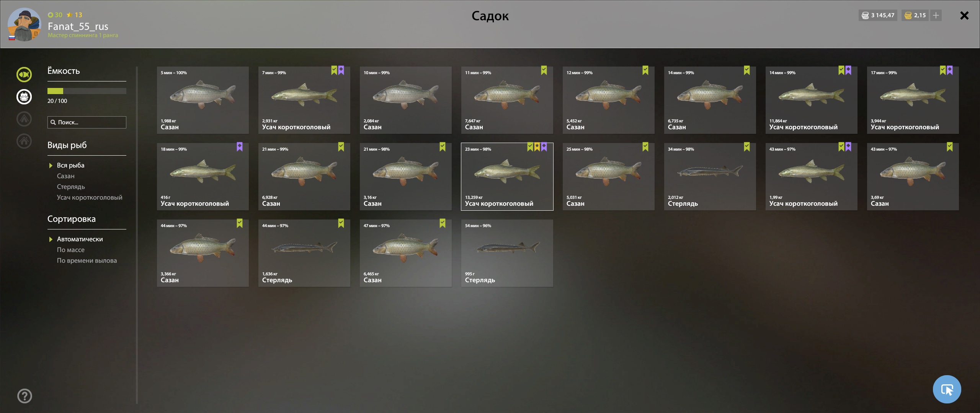Viewport: 980px width, 413px height.
Task: Click the Ёмкость capacity progress bar
Action: pos(87,91)
